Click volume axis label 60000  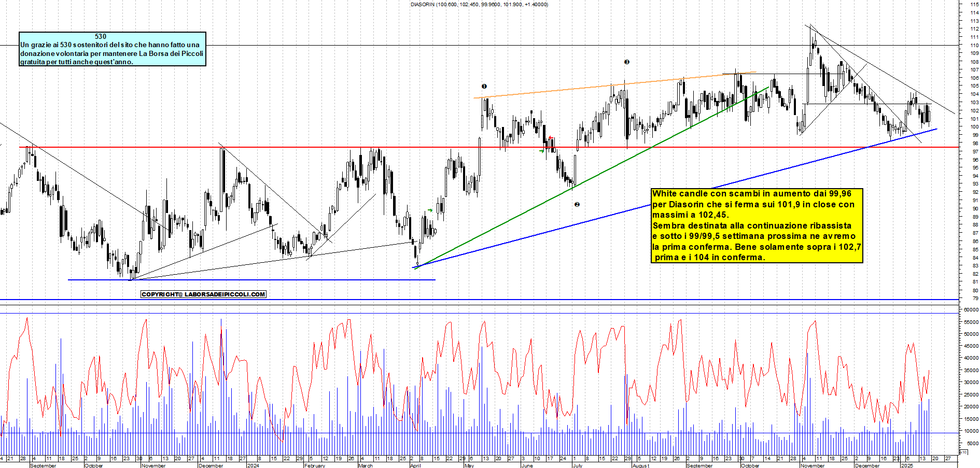pyautogui.click(x=971, y=309)
